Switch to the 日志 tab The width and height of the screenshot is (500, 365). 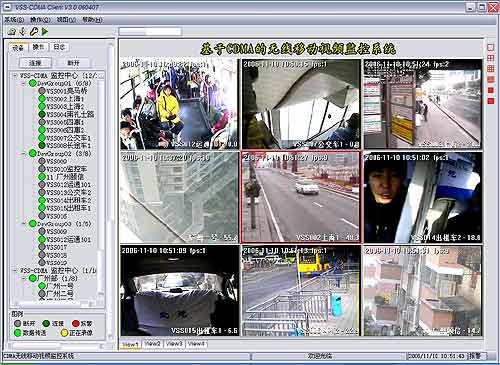pos(59,47)
